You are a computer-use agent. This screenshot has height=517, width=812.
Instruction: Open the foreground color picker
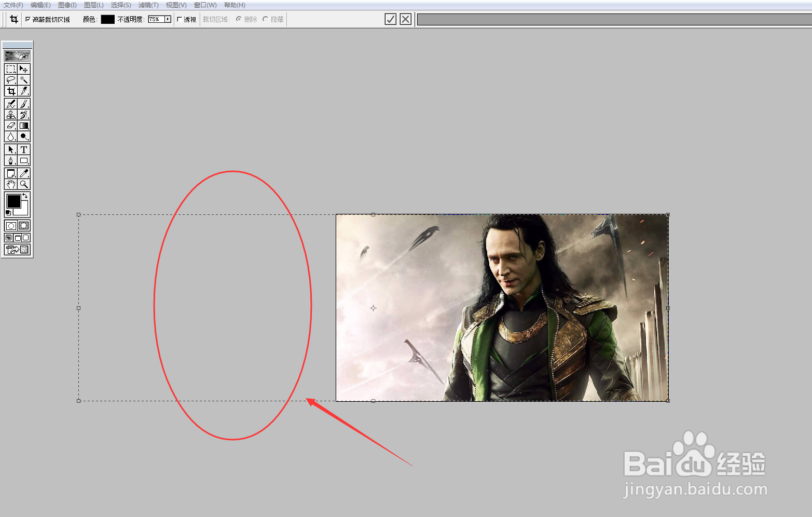tap(13, 201)
